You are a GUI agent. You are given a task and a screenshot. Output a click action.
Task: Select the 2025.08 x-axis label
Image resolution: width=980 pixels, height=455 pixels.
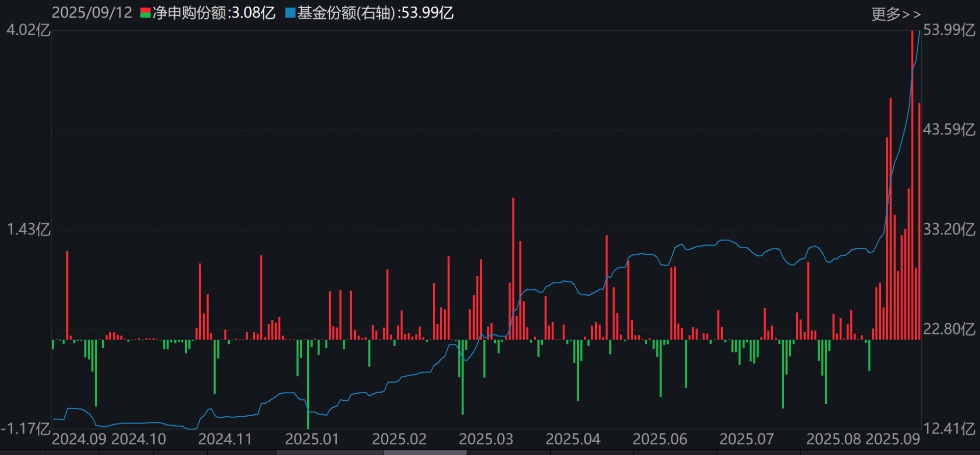(x=834, y=439)
